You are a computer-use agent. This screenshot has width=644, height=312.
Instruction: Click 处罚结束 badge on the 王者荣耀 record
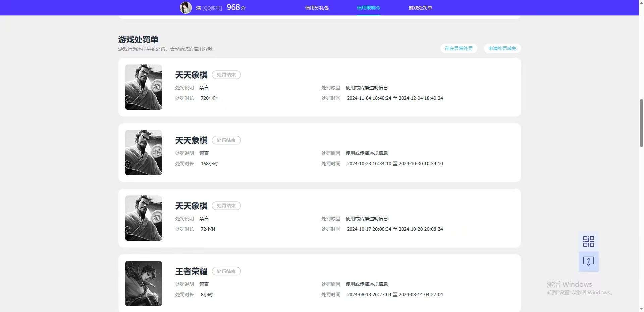pyautogui.click(x=226, y=271)
